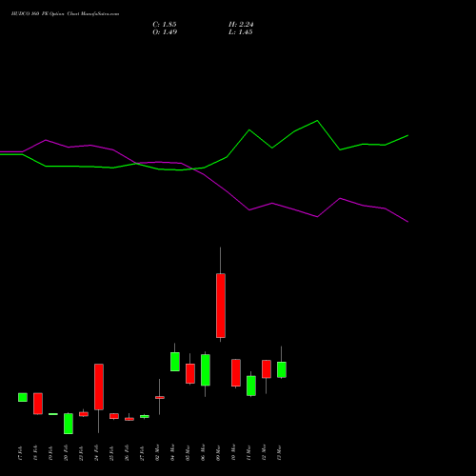
Task: Select the green candle above 06 Mar
Action: [206, 370]
